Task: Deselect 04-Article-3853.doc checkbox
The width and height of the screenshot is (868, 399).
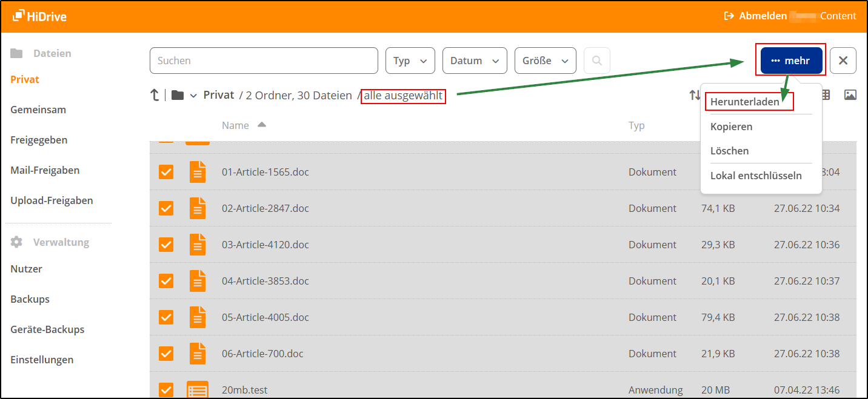Action: click(165, 281)
